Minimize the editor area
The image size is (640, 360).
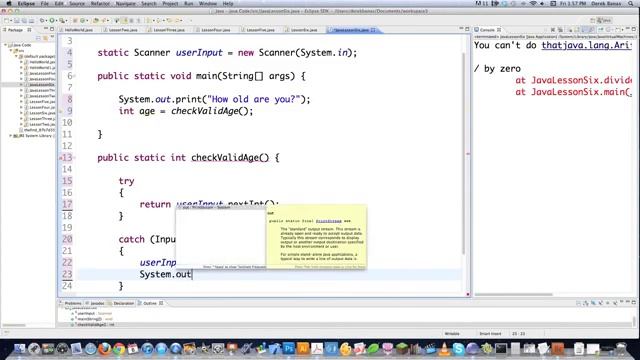(x=461, y=29)
